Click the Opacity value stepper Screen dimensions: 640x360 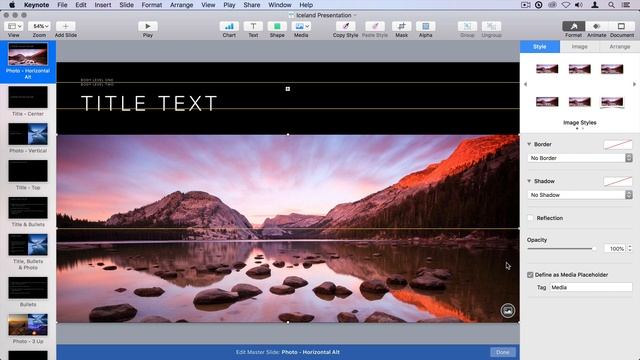click(630, 249)
